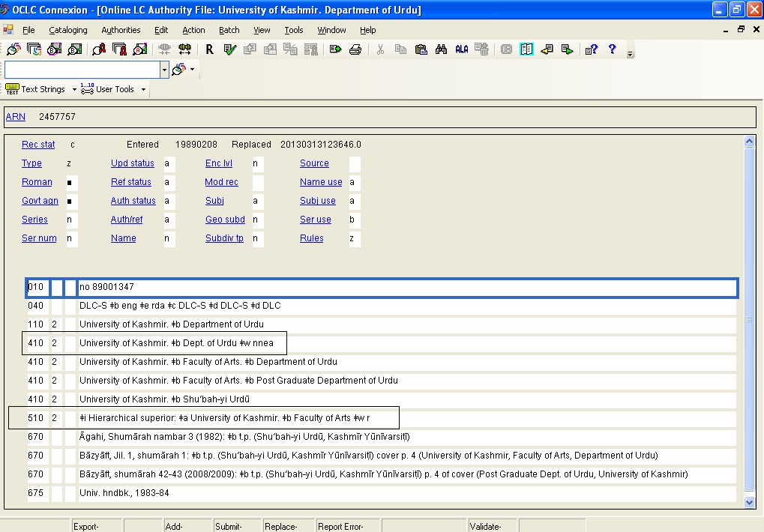Click inside the quick search input box

pos(82,70)
